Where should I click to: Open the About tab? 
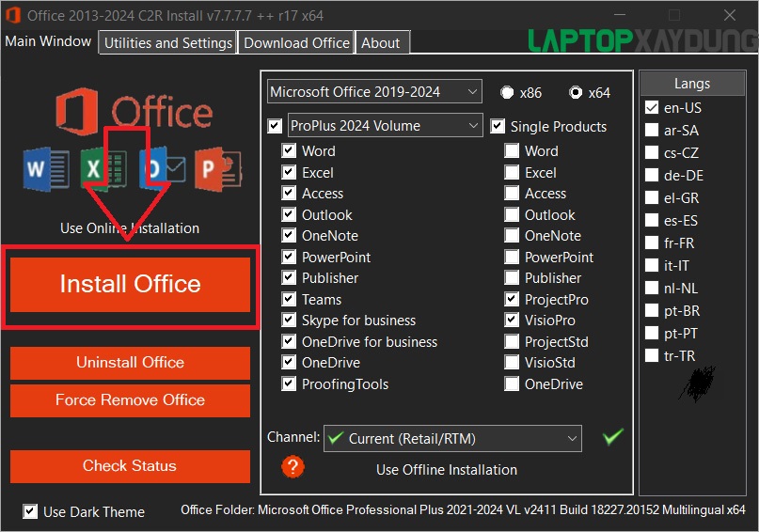[382, 42]
